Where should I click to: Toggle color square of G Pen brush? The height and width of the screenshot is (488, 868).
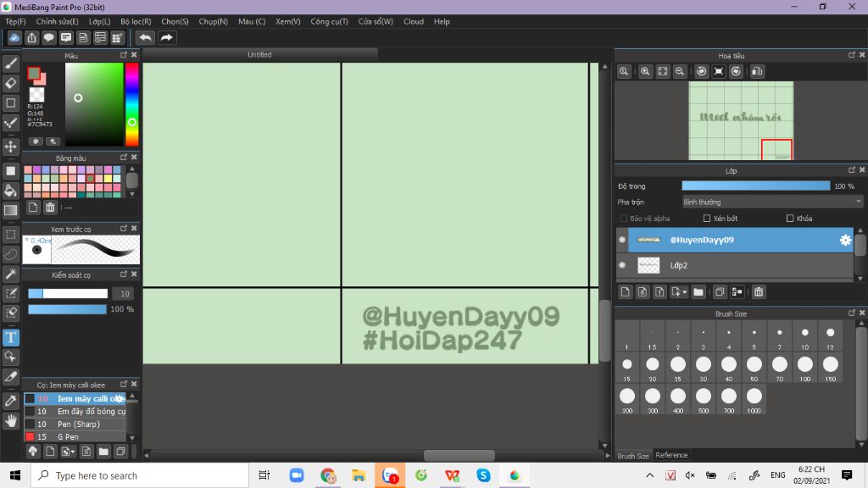pos(30,437)
